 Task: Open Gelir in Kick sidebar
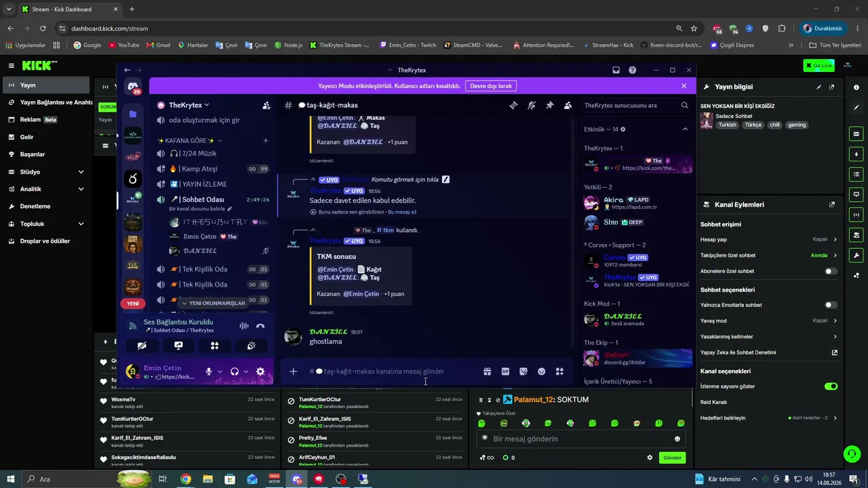tap(45, 137)
